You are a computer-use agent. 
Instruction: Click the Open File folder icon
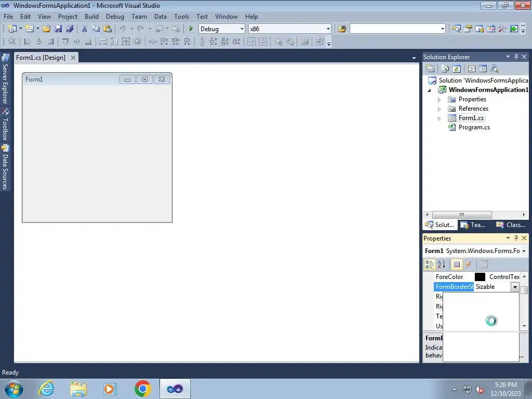tap(47, 29)
